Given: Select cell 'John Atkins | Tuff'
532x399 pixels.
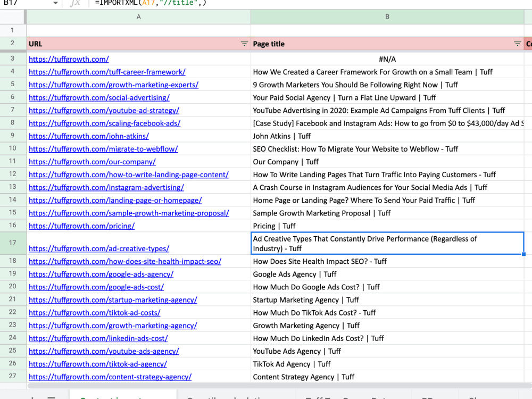Looking at the screenshot, I should 387,136.
